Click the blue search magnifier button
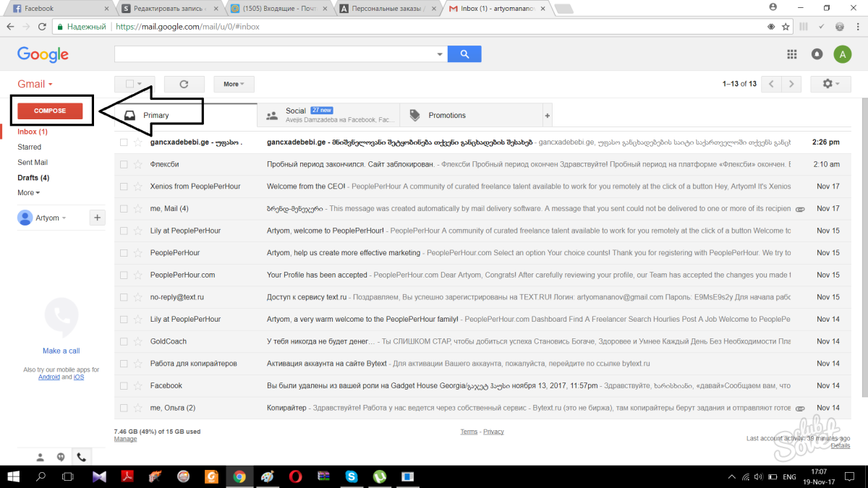This screenshot has height=488, width=868. point(464,53)
